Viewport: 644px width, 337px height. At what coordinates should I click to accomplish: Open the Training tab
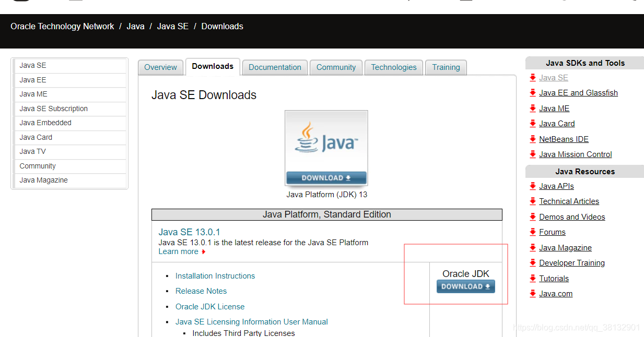point(446,67)
